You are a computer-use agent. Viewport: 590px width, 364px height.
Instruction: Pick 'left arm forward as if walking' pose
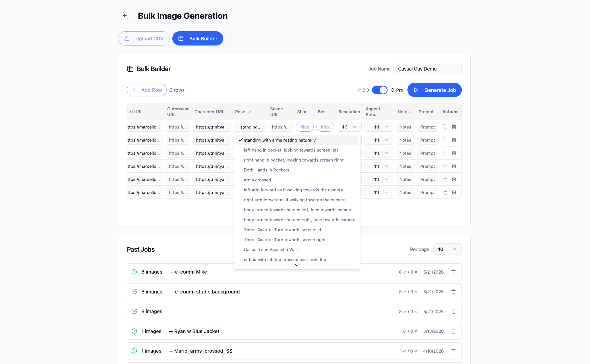pyautogui.click(x=297, y=190)
